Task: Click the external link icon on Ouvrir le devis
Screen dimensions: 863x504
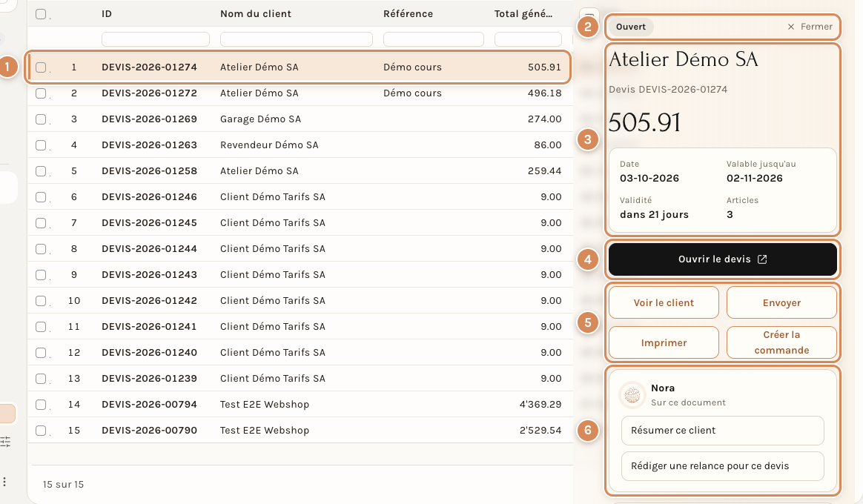Action: 762,259
